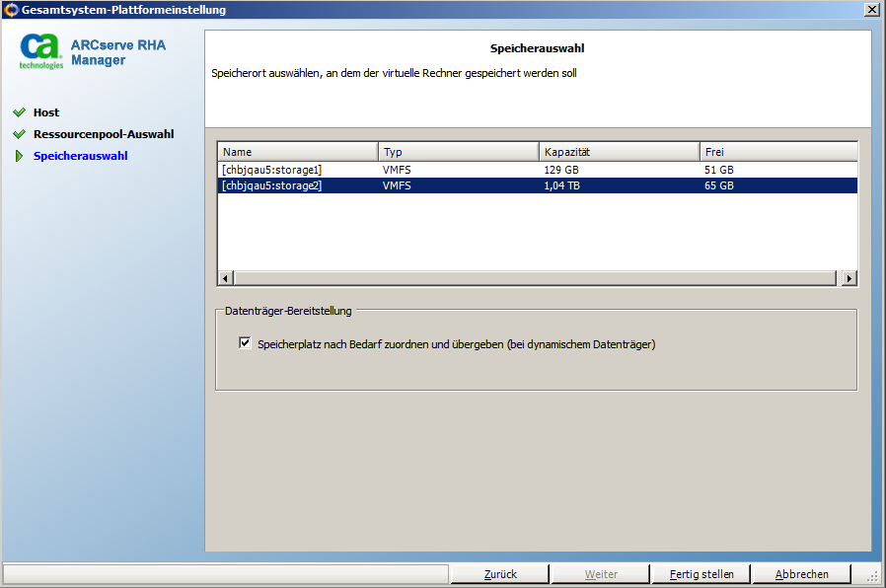Select the Ressourcenpool-Auswahl wizard step
Screen dimensions: 886x588
pos(104,134)
